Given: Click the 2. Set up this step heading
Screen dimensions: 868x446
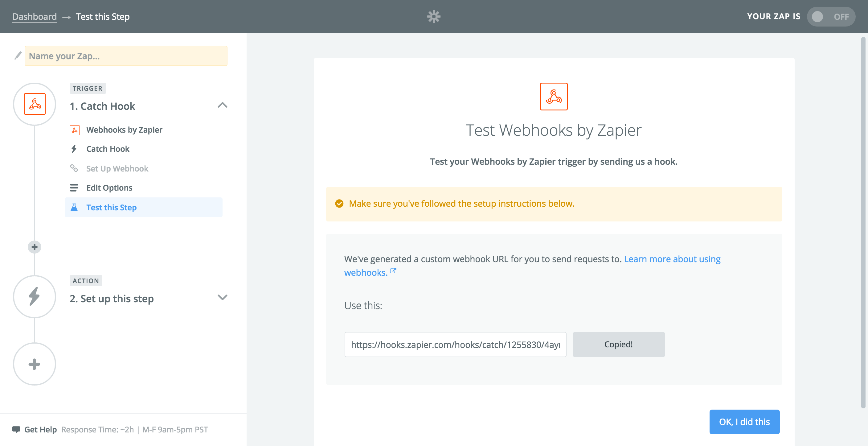Looking at the screenshot, I should (112, 298).
